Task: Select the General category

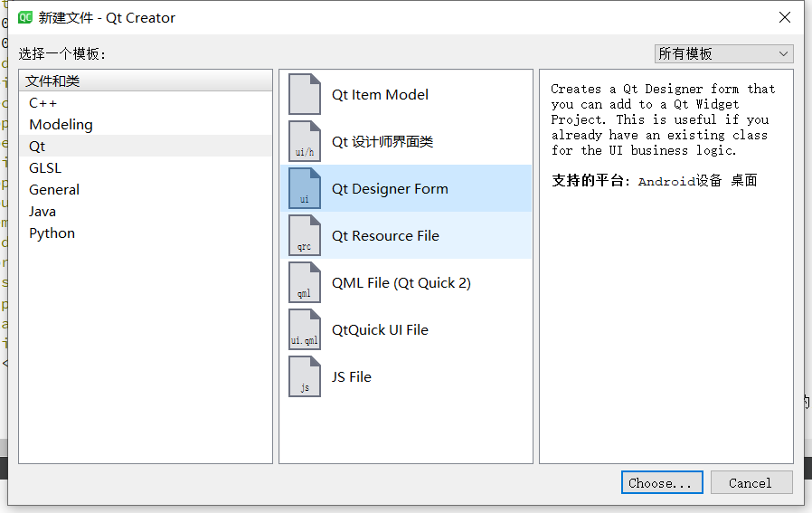Action: [146, 190]
